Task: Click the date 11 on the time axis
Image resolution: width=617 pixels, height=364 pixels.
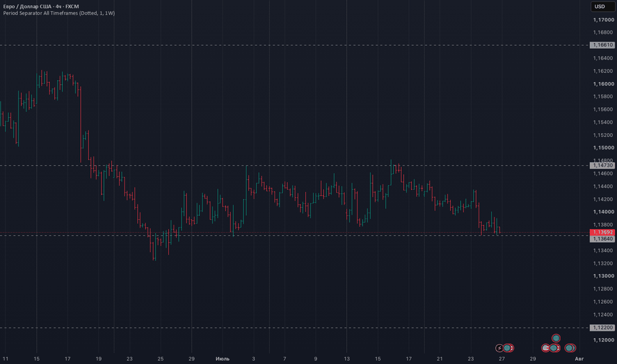Action: (5, 359)
